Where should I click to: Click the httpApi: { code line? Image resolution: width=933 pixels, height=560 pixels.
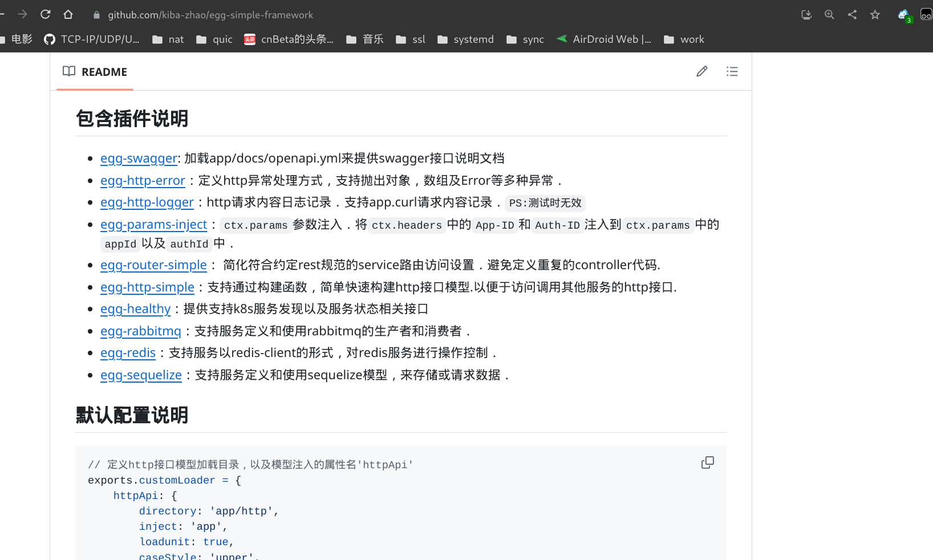point(145,496)
